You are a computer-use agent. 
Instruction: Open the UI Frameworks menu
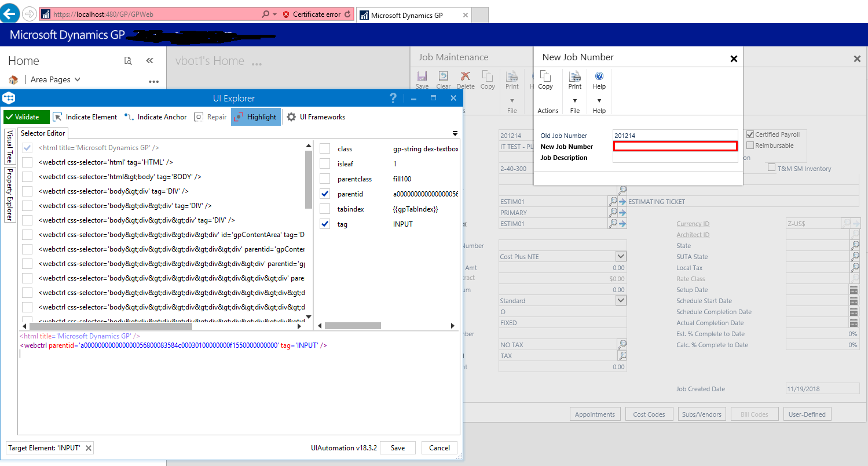point(316,117)
